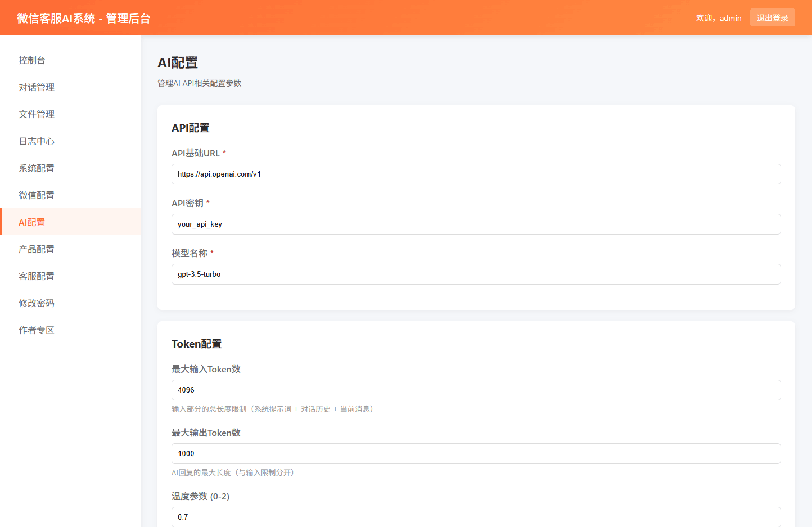Open 系统配置 system settings
Image resolution: width=812 pixels, height=527 pixels.
pyautogui.click(x=36, y=168)
